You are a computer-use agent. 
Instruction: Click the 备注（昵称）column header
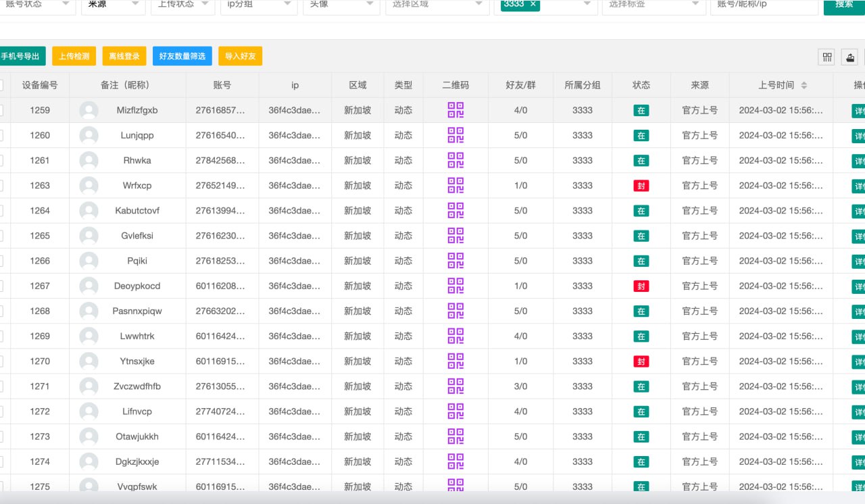pos(128,85)
